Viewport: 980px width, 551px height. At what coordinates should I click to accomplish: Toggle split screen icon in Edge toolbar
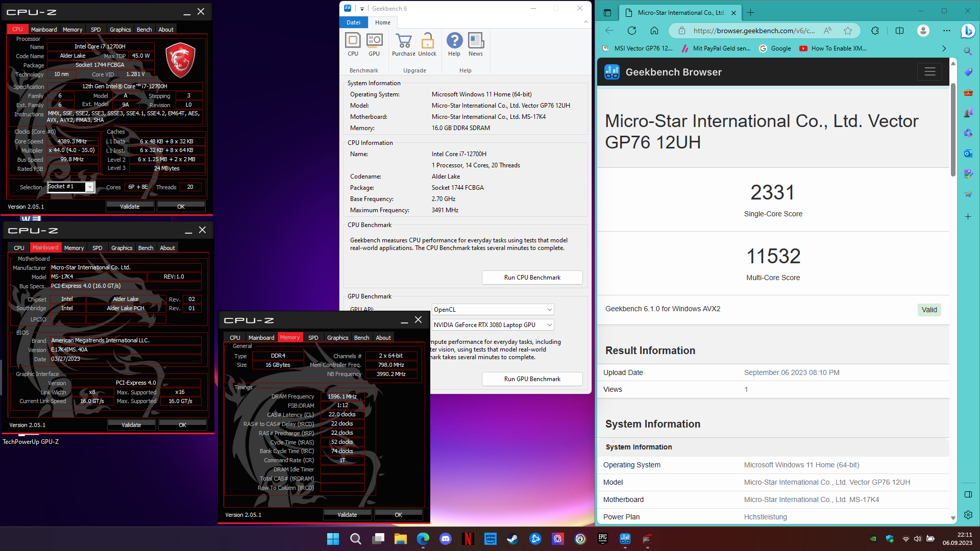pyautogui.click(x=899, y=31)
